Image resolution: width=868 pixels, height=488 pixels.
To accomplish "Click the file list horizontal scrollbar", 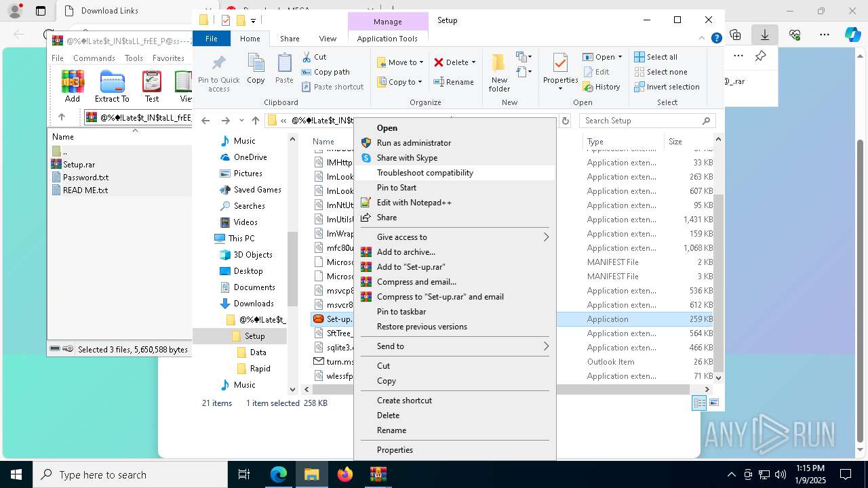I will click(502, 389).
